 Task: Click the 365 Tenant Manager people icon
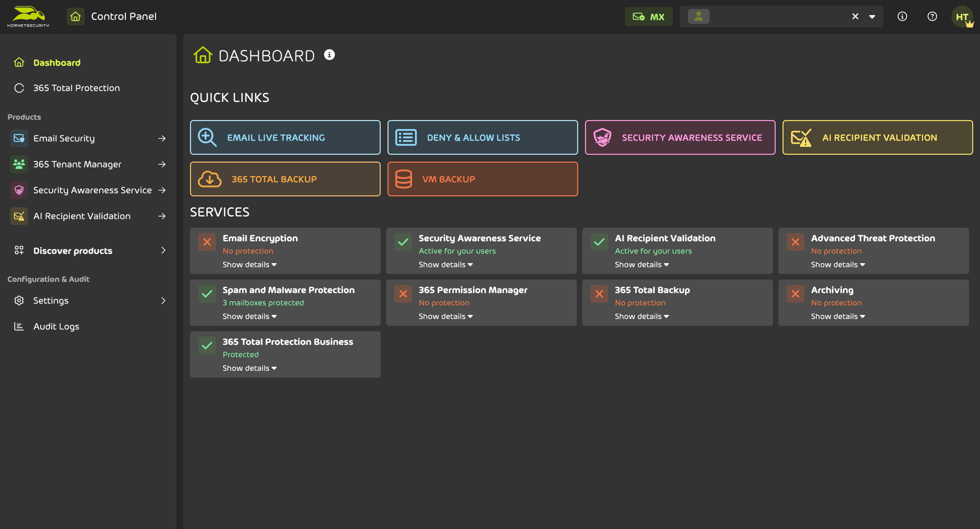19,164
